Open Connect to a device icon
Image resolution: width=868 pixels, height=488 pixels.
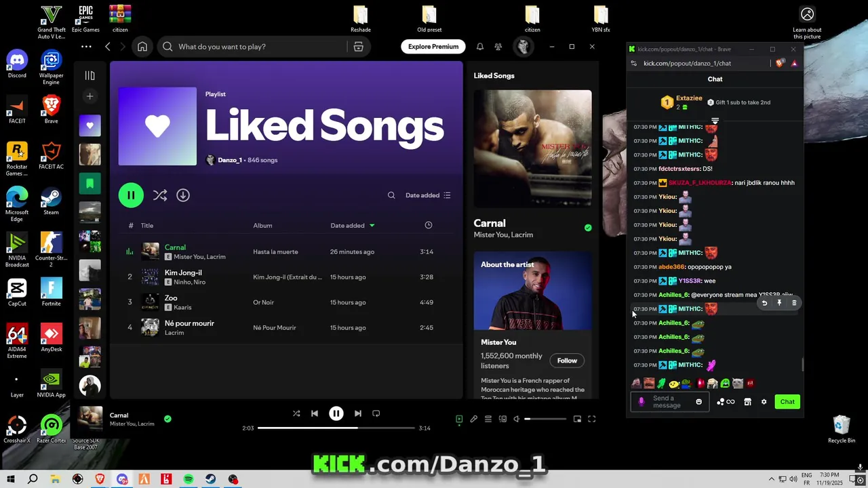tap(502, 420)
